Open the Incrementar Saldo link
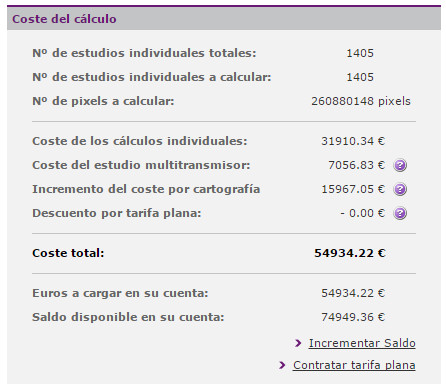 tap(362, 343)
